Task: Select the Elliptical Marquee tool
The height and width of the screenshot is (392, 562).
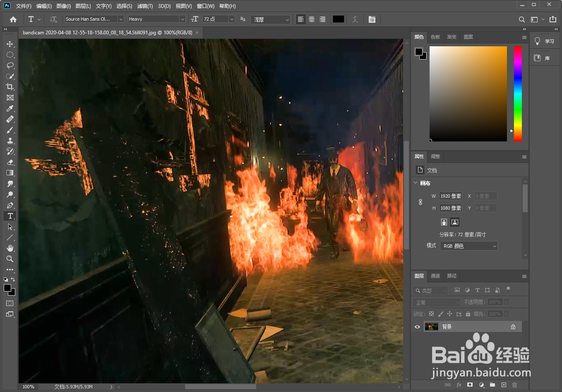Action: point(10,55)
